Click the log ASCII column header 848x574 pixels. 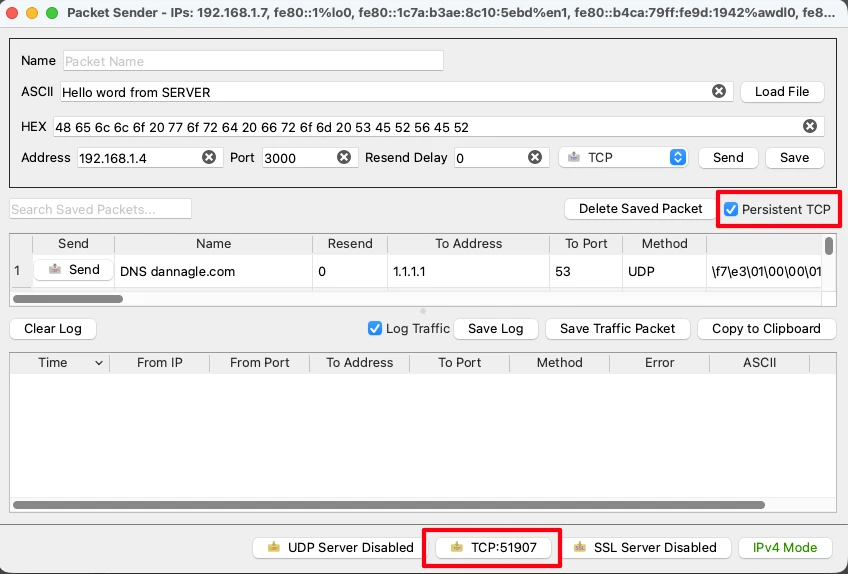coord(759,363)
